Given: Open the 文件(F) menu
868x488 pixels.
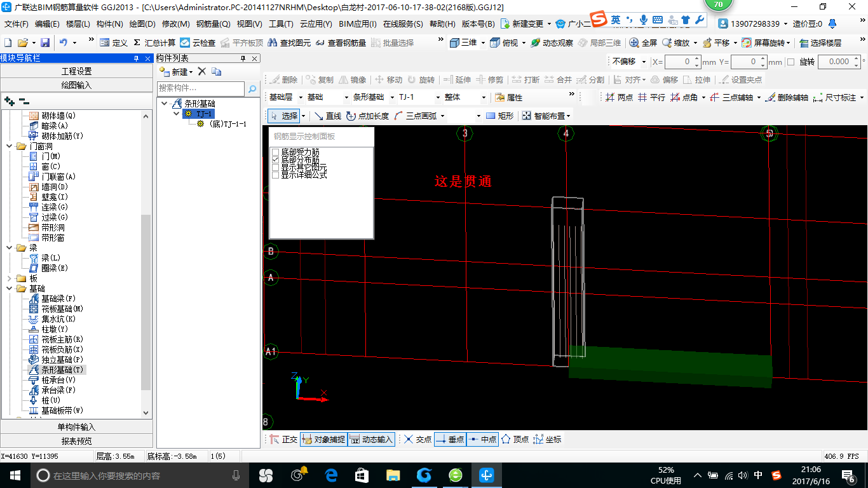Looking at the screenshot, I should [x=16, y=24].
